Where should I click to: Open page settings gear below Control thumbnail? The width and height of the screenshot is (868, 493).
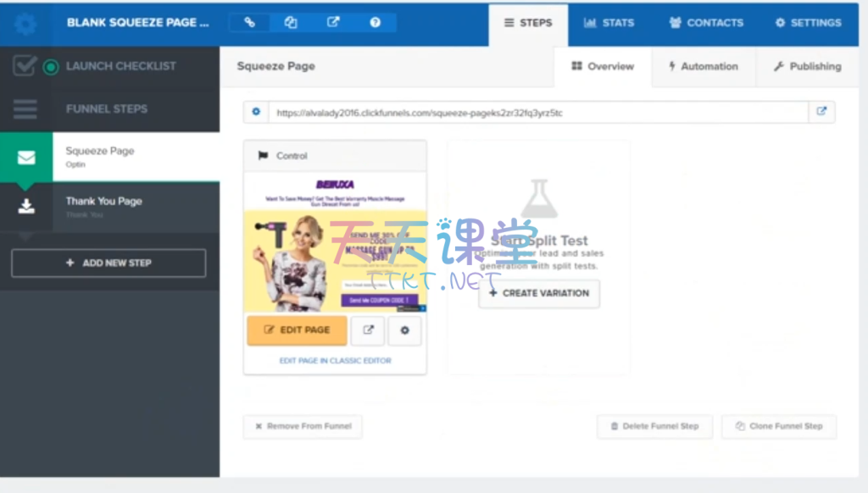(x=404, y=330)
